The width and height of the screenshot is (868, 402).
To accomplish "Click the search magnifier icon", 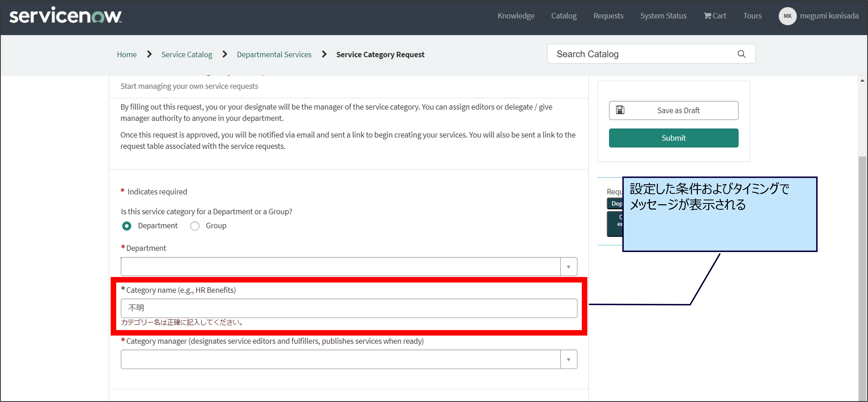I will point(741,54).
